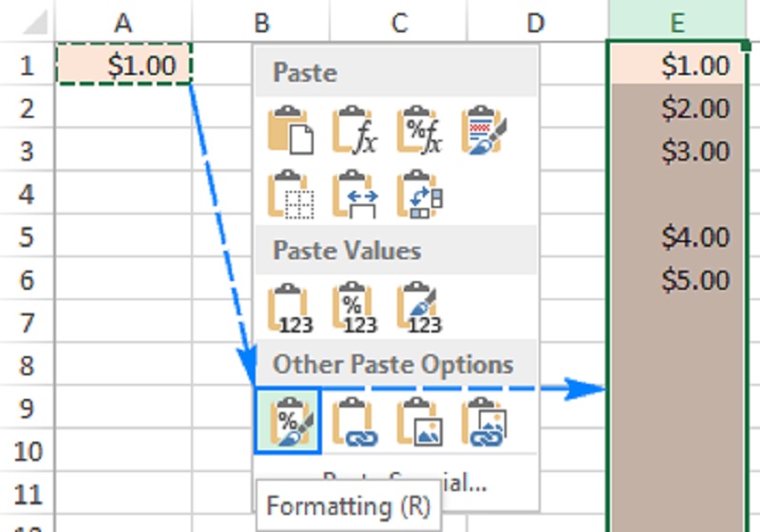The height and width of the screenshot is (532, 760).
Task: Click empty cell E4 in shaded column
Action: [x=677, y=193]
